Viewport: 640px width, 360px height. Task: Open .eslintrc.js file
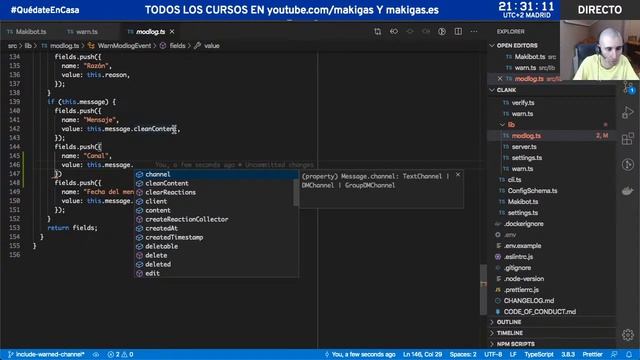tap(518, 257)
